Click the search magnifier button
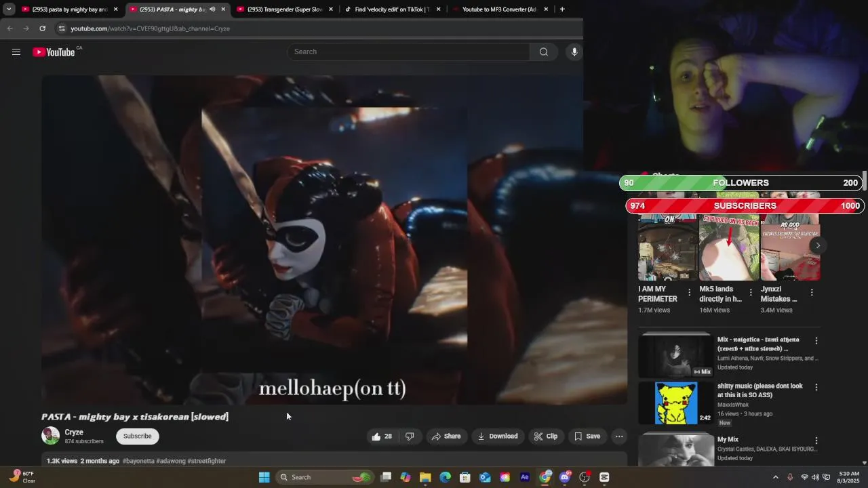The image size is (868, 488). click(x=544, y=52)
